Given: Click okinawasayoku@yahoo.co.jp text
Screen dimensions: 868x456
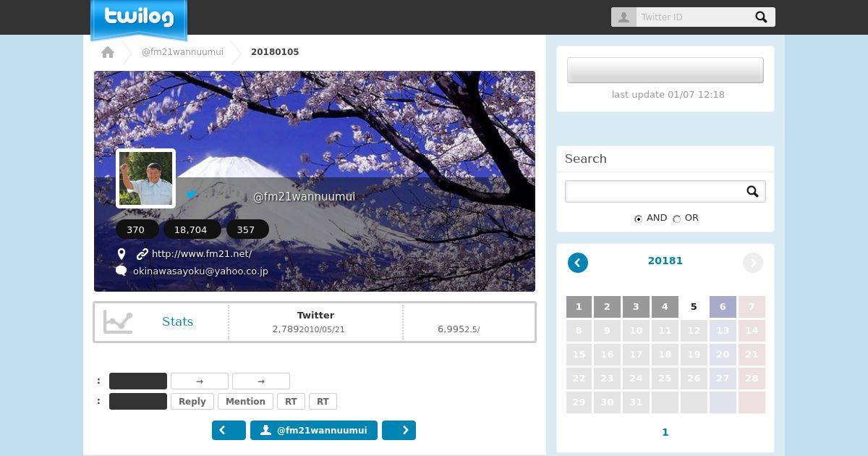Looking at the screenshot, I should [200, 271].
